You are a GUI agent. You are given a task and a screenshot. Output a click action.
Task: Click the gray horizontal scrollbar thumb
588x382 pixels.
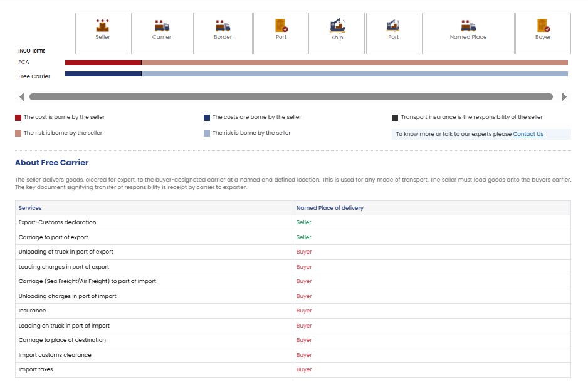[x=291, y=97]
